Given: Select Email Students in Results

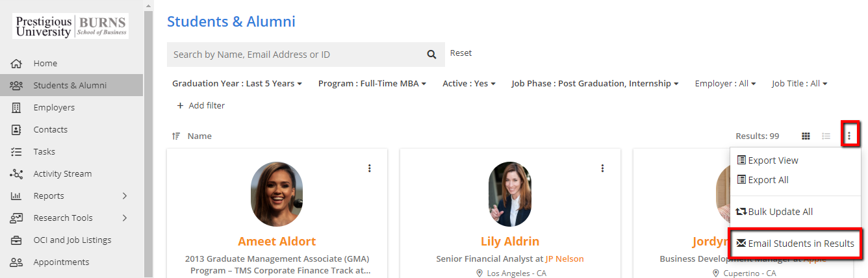Looking at the screenshot, I should tap(795, 244).
